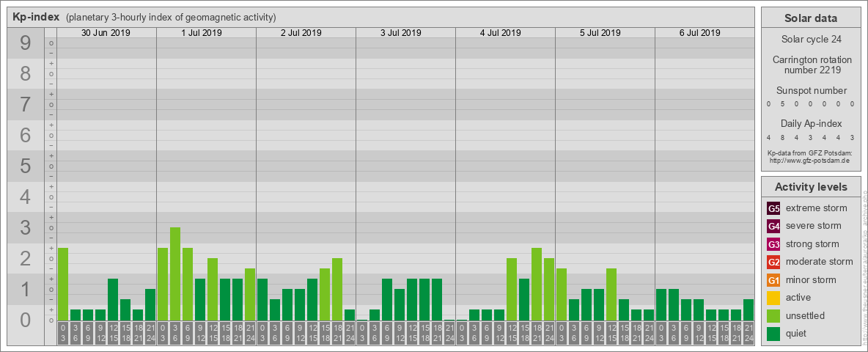Click the 'Solar cycle 24' text

tap(810, 40)
